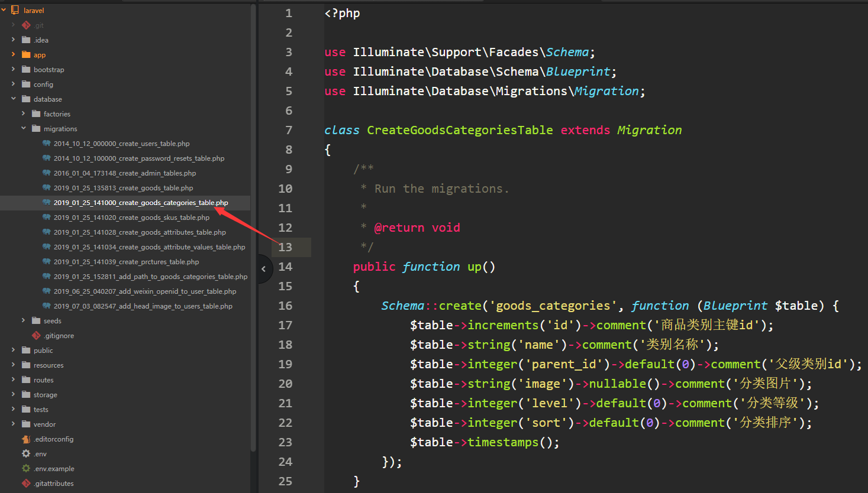Expand the tests folder arrow

tap(13, 409)
